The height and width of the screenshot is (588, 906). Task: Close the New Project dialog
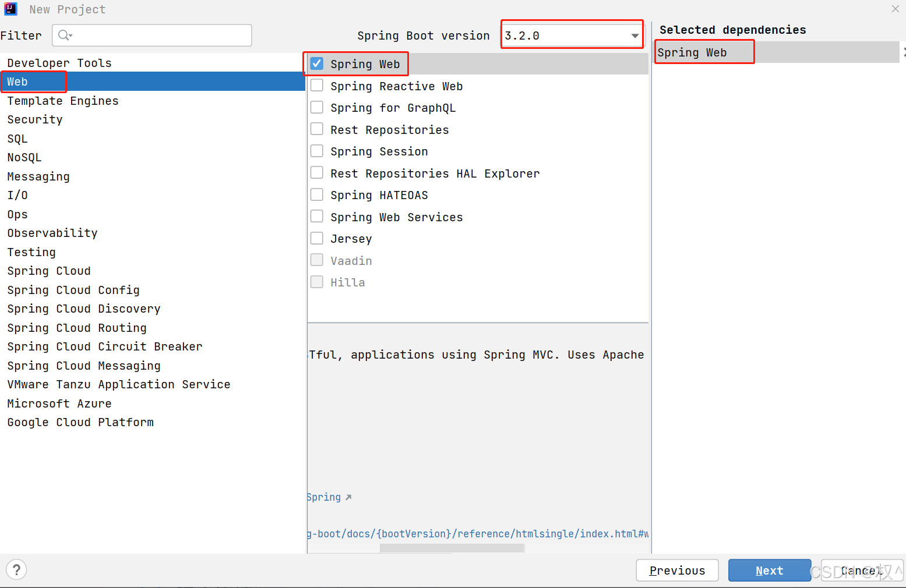click(896, 9)
